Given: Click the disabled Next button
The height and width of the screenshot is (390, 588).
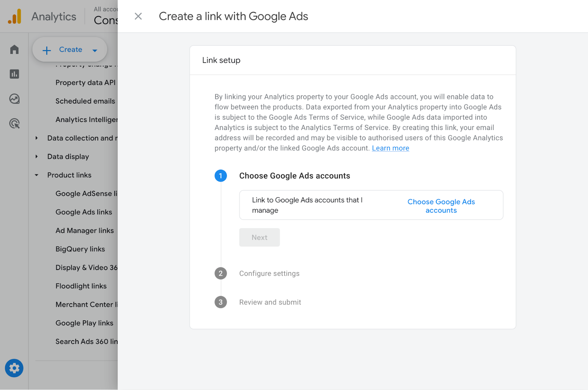Looking at the screenshot, I should click(259, 237).
